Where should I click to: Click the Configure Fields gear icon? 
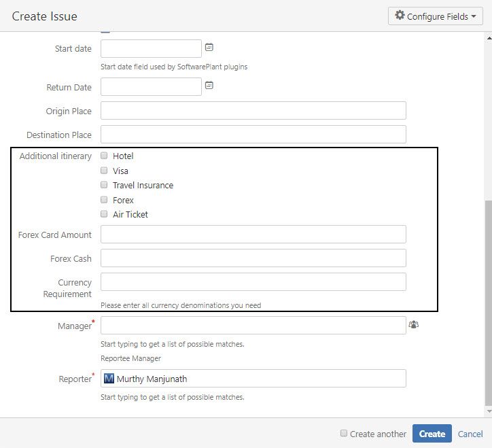pyautogui.click(x=400, y=15)
